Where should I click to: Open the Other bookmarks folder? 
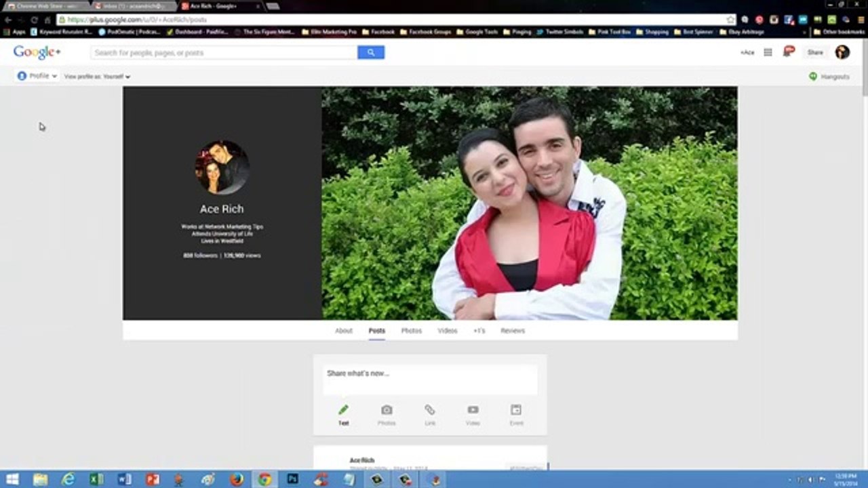838,32
